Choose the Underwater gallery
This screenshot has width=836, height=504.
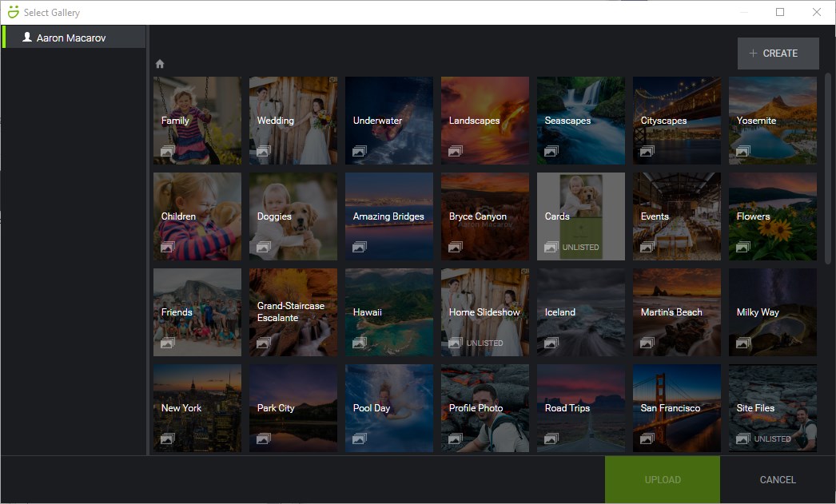coord(389,121)
